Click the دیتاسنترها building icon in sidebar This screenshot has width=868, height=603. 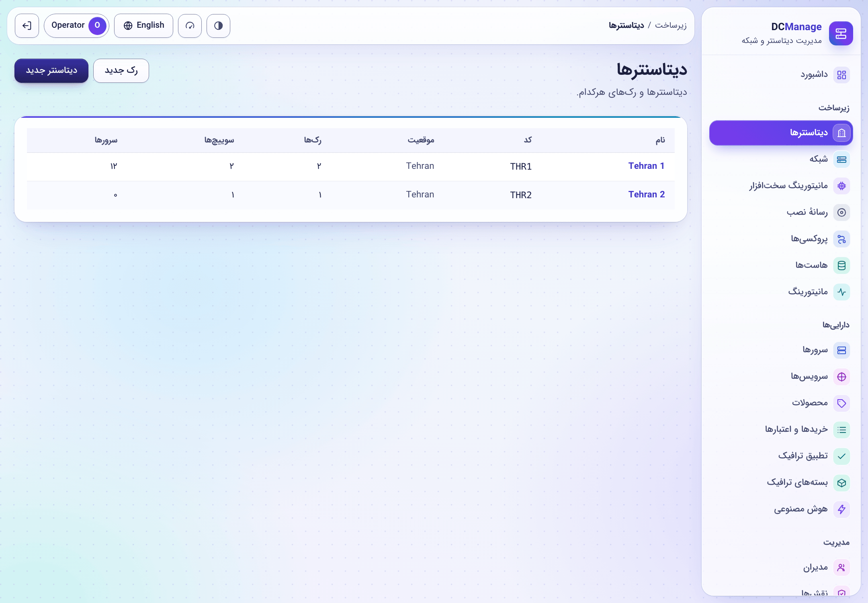[841, 133]
